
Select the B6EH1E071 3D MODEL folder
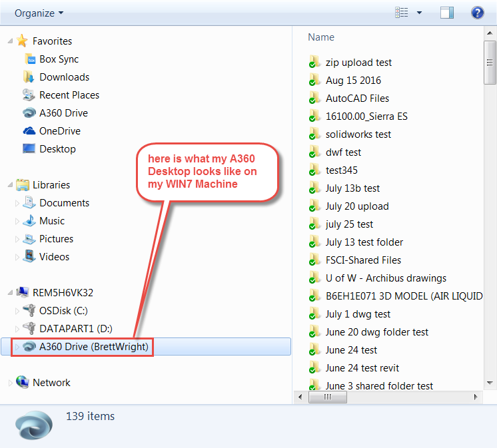[396, 296]
